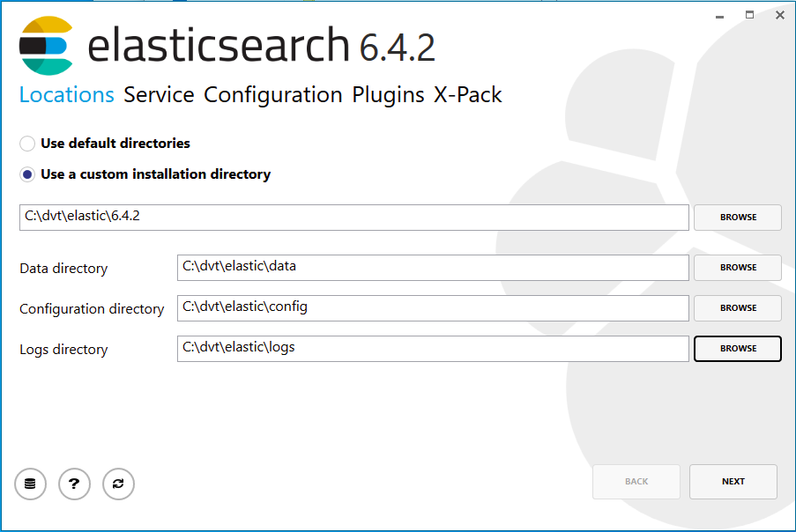
Task: Click the Logs directory label
Action: pyautogui.click(x=63, y=350)
